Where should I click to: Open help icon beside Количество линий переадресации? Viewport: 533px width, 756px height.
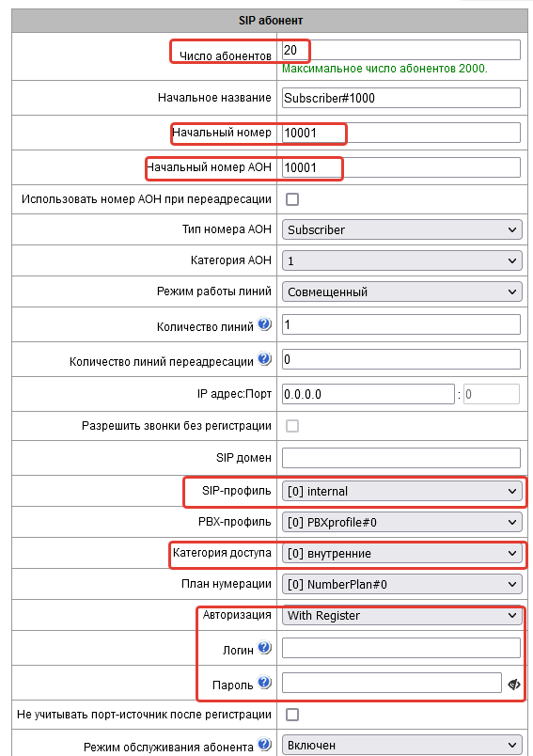point(264,358)
